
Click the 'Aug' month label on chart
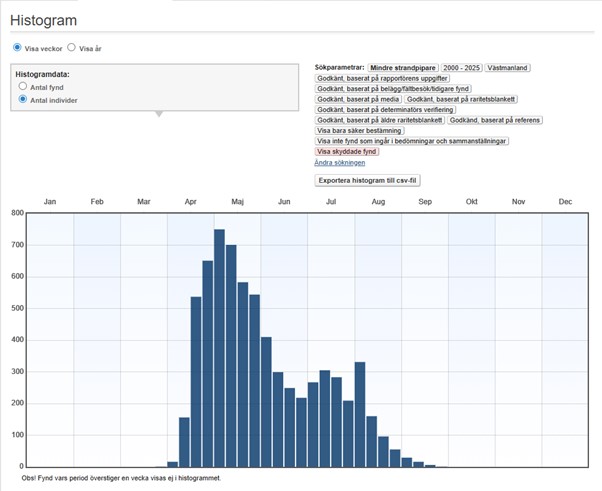[378, 202]
